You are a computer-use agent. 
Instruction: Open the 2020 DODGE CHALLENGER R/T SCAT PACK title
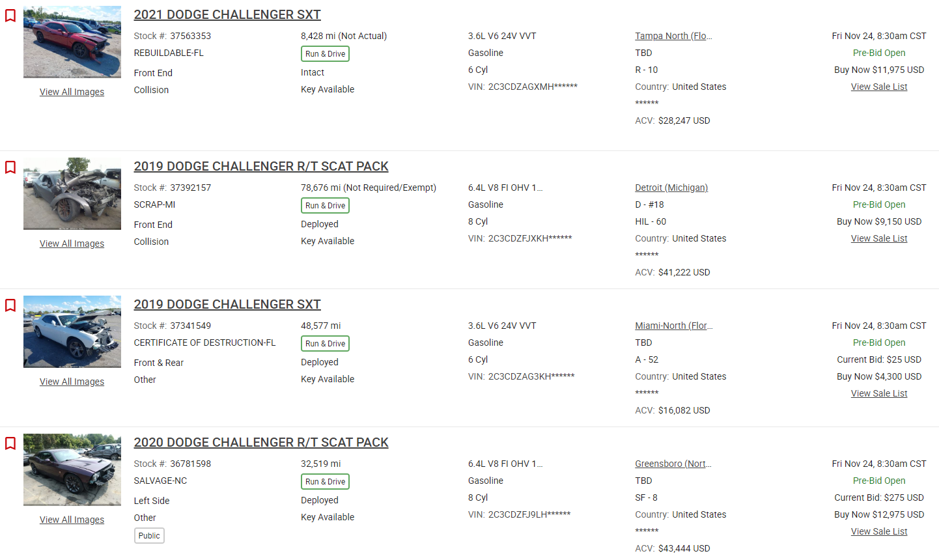pyautogui.click(x=261, y=442)
